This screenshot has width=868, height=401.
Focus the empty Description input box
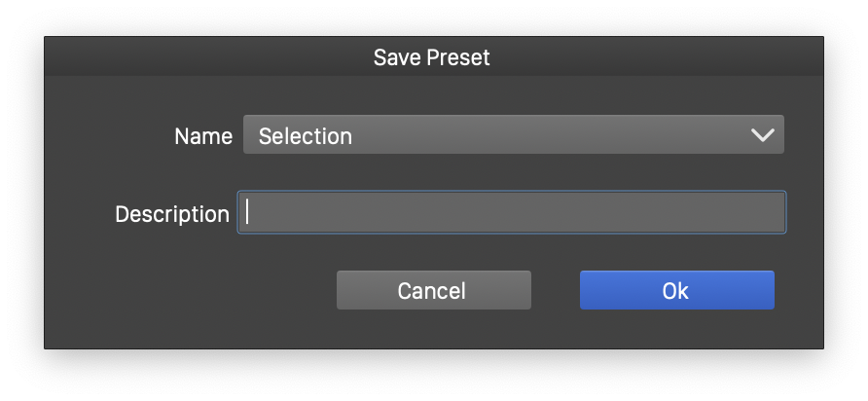513,212
